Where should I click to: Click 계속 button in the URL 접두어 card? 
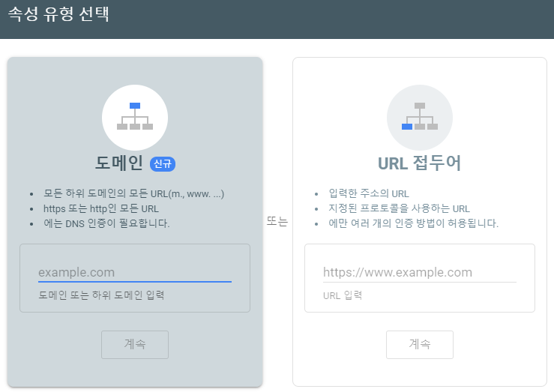419,344
